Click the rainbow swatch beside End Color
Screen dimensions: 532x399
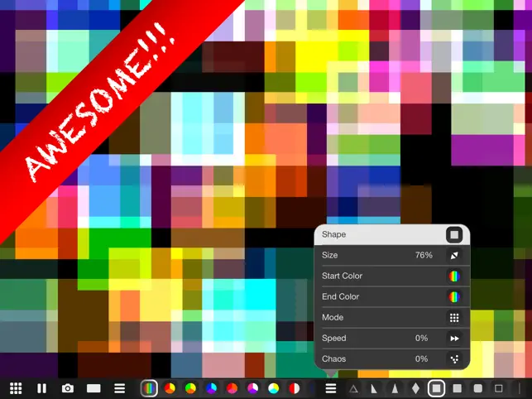[x=454, y=297]
